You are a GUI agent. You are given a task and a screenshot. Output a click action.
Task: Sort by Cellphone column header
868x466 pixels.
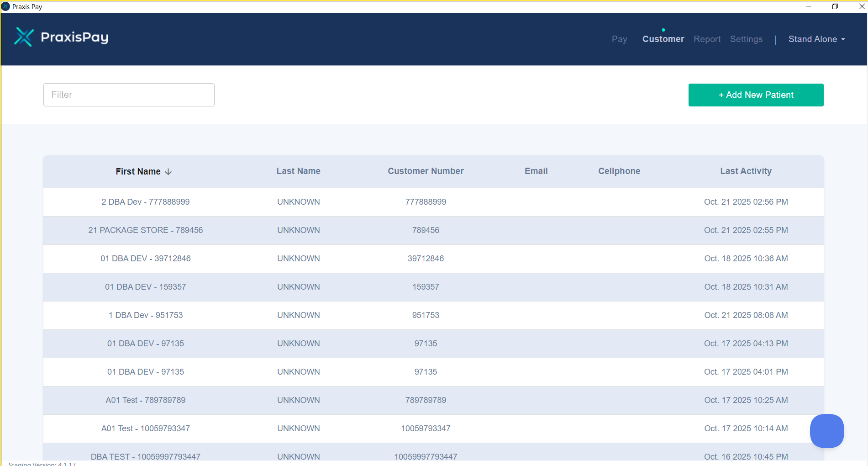619,171
